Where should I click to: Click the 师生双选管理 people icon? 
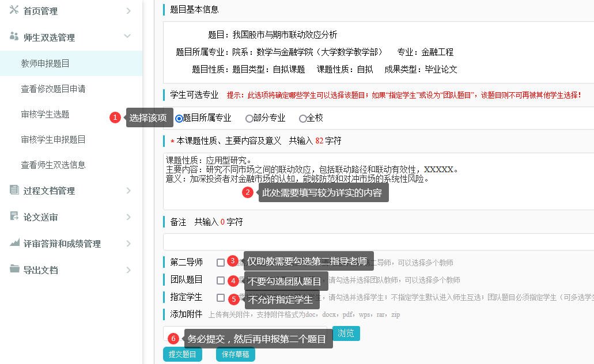(x=14, y=37)
